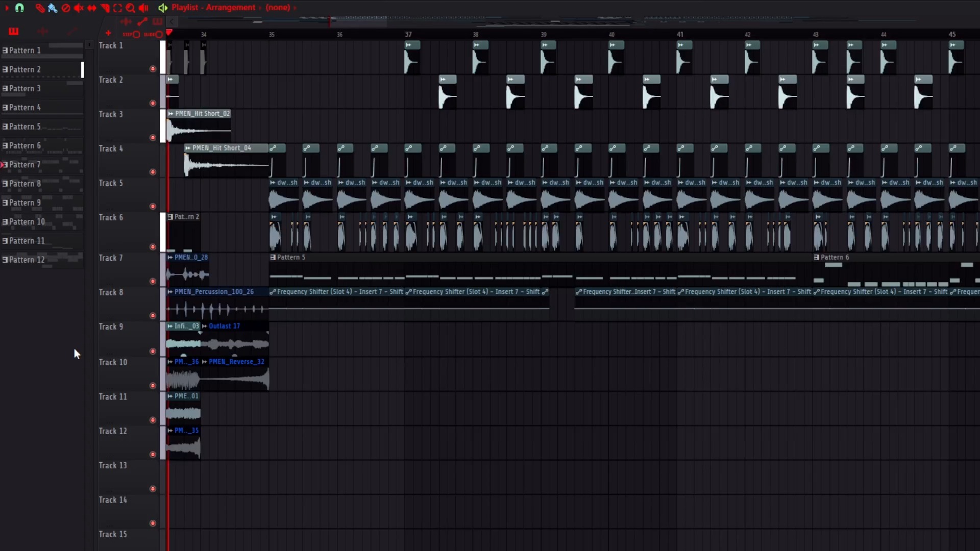Select the Track 6 header label
The image size is (980, 551).
111,217
